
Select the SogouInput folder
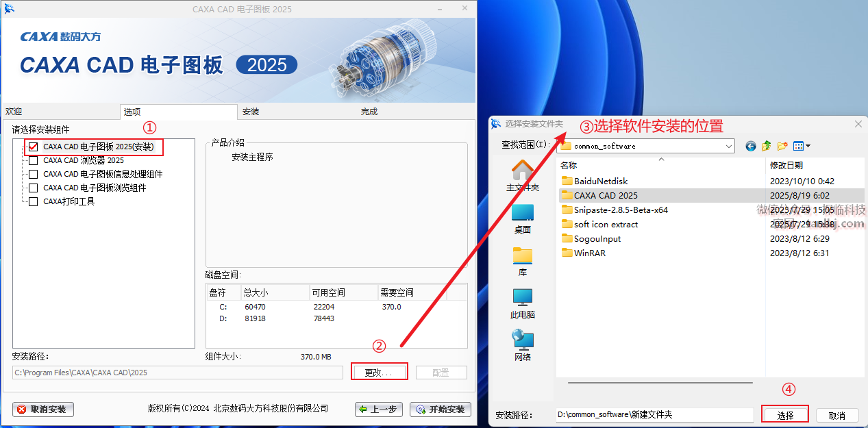[x=597, y=239]
